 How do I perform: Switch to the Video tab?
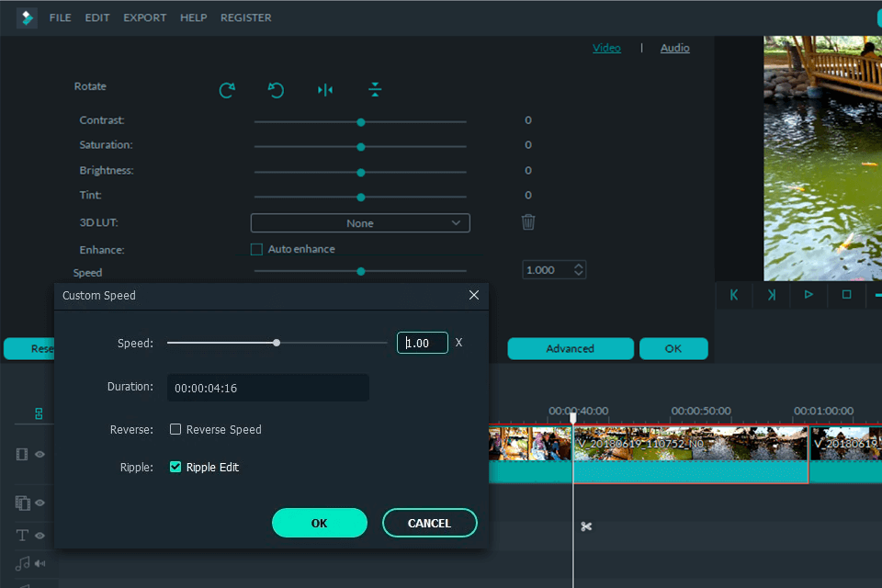[606, 48]
